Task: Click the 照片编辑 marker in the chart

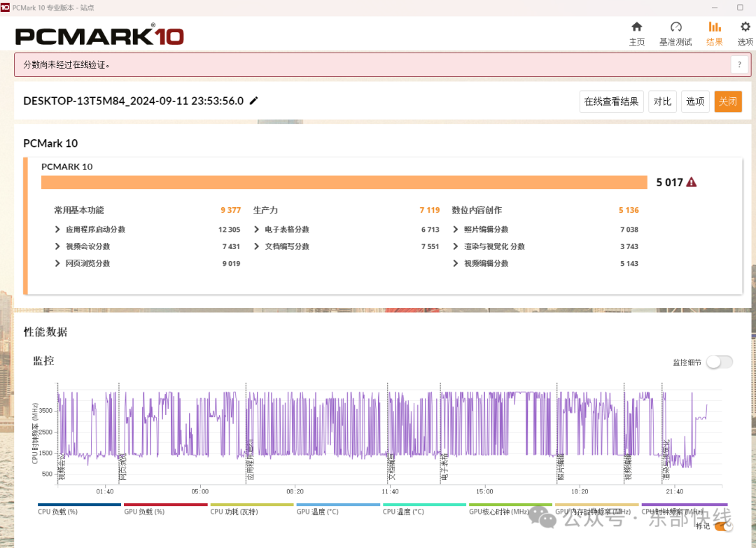Action: click(561, 467)
